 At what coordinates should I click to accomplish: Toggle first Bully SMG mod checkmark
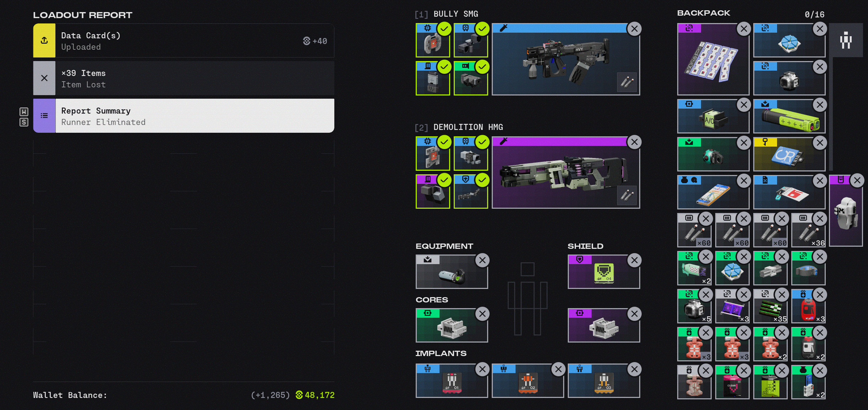(444, 29)
